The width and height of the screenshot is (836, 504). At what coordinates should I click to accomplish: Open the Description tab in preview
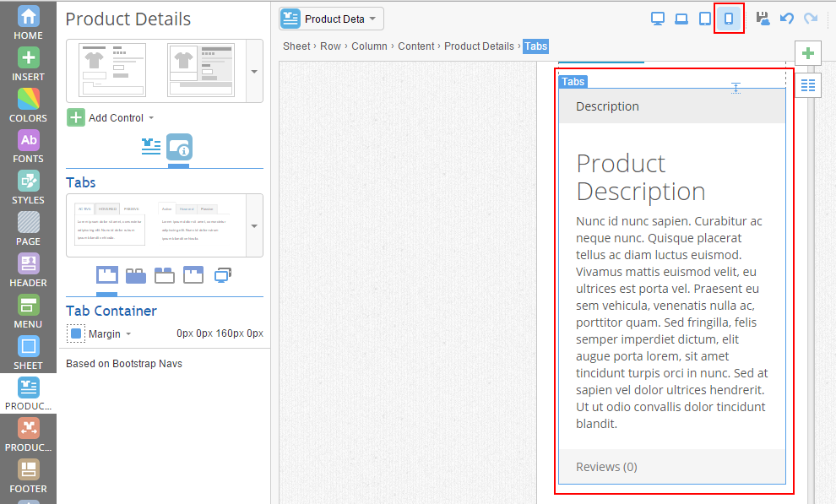[672, 106]
